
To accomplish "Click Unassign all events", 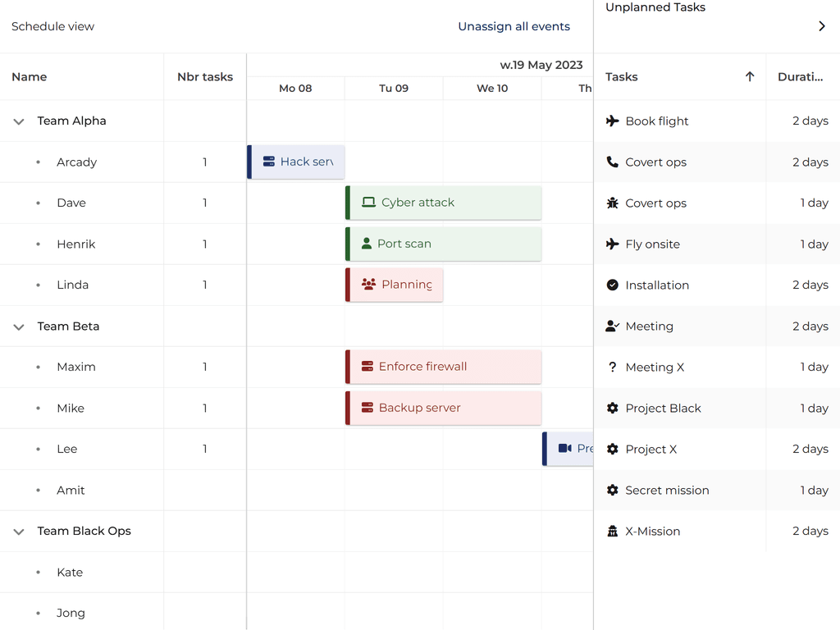I will coord(514,26).
